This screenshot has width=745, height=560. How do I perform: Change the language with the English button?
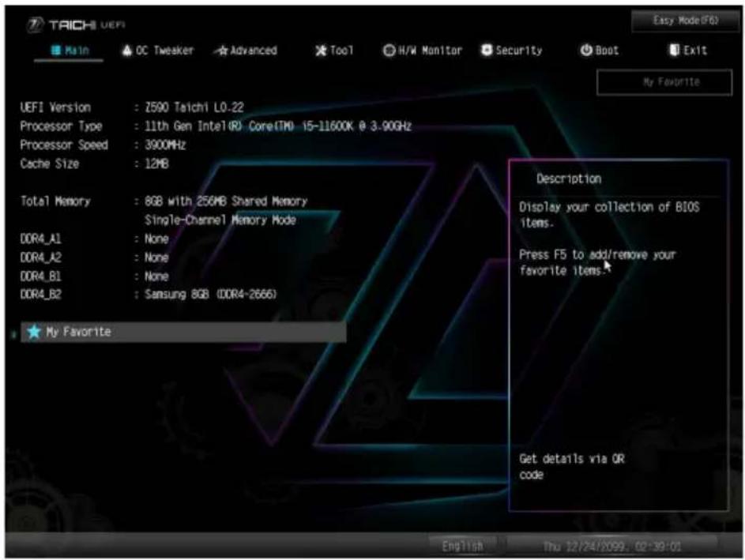[x=462, y=547]
